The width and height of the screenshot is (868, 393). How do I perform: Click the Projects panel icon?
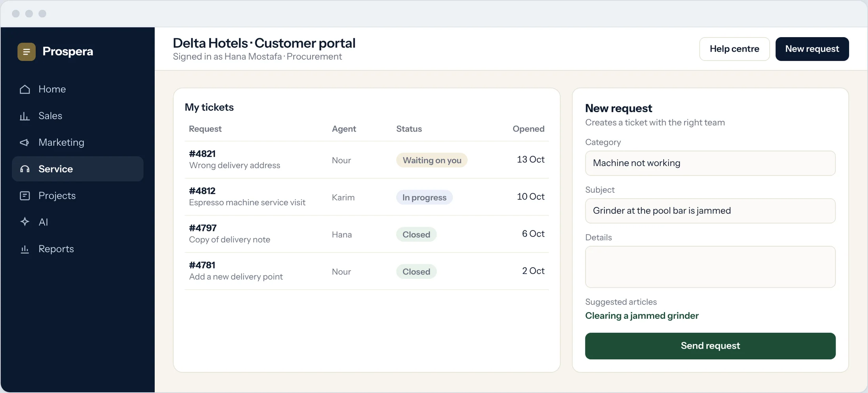point(25,196)
